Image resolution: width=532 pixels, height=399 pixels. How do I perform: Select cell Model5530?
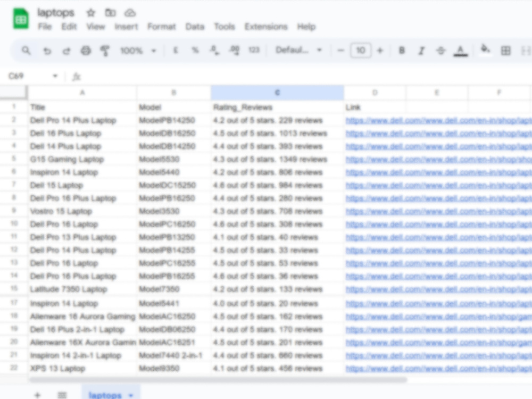tap(174, 159)
